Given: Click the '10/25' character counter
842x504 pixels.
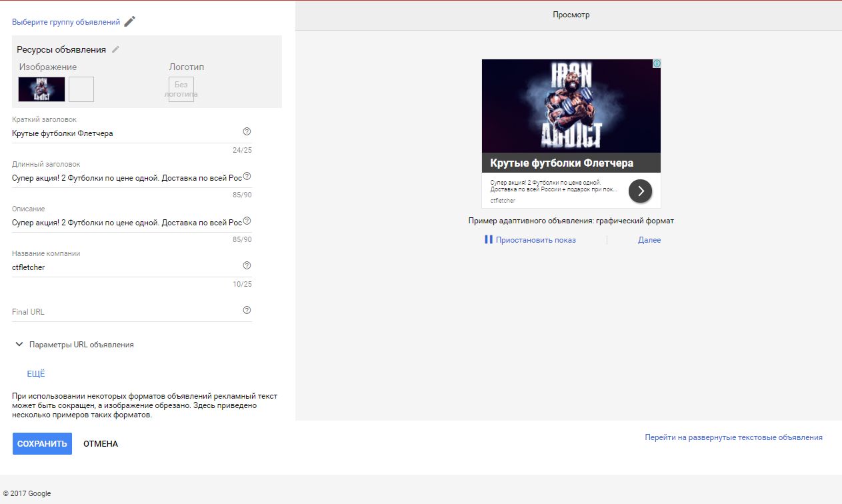Looking at the screenshot, I should tap(242, 284).
